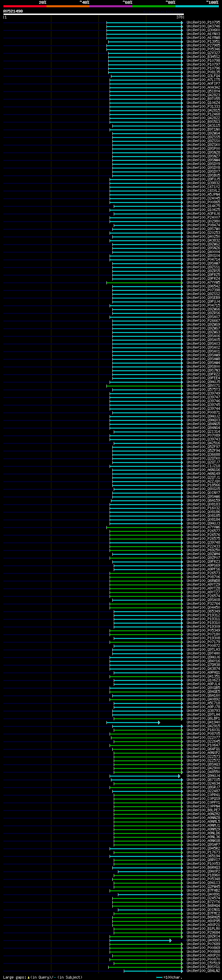This screenshot has width=222, height=980.
Task: Select the UniRef100_P69250 entry
Action: [203, 550]
